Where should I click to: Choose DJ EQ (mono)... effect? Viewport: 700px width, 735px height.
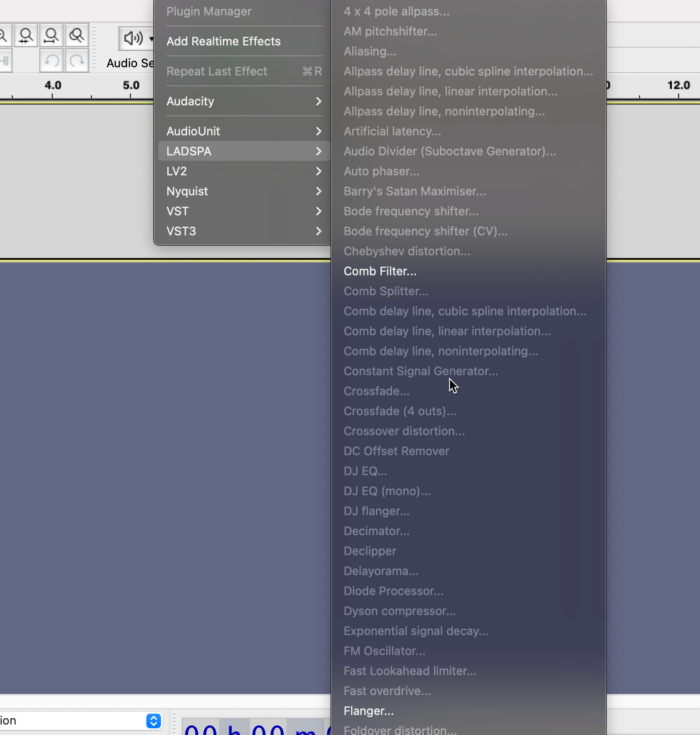tap(469, 491)
